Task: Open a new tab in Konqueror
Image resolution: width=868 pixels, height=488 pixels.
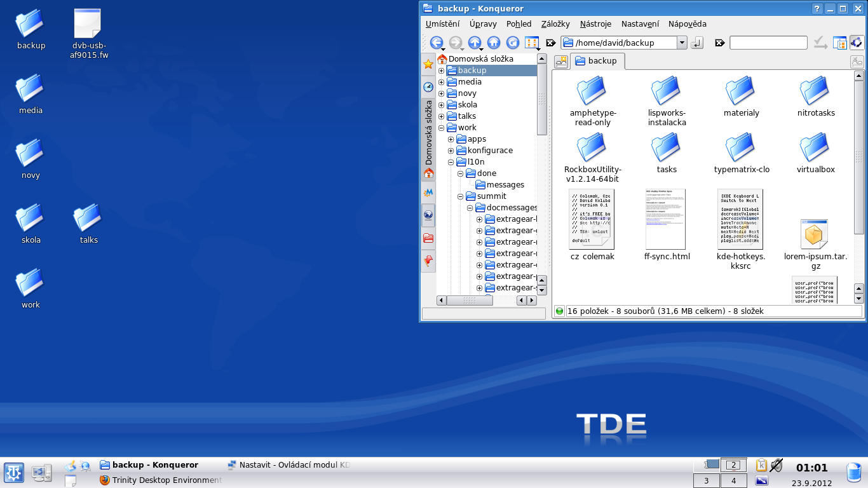Action: point(561,62)
